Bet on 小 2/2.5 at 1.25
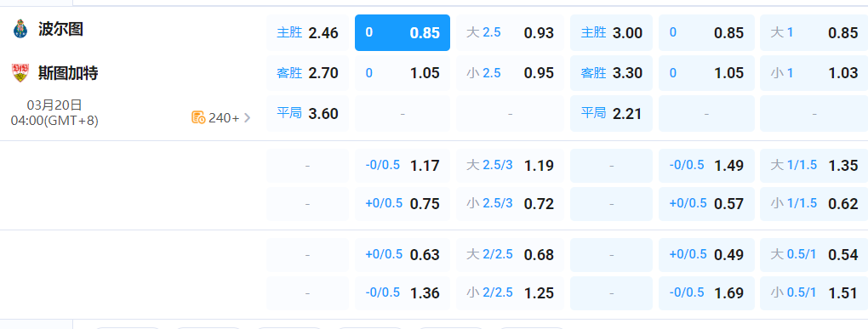868x329 pixels. (511, 293)
